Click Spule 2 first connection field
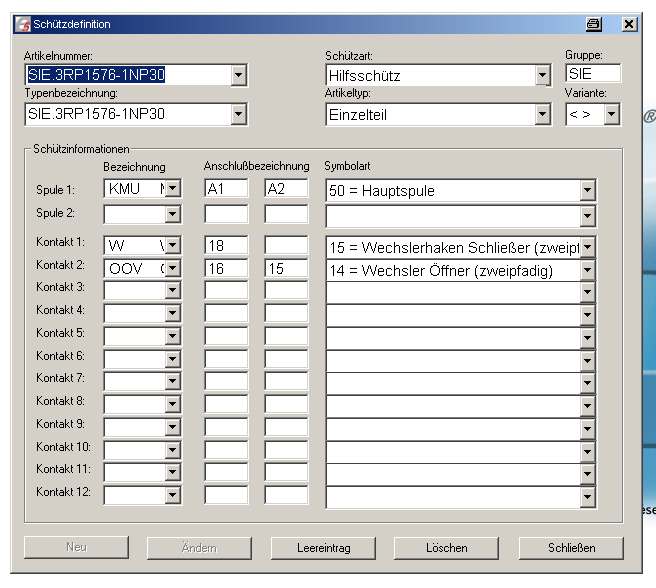 [x=226, y=214]
